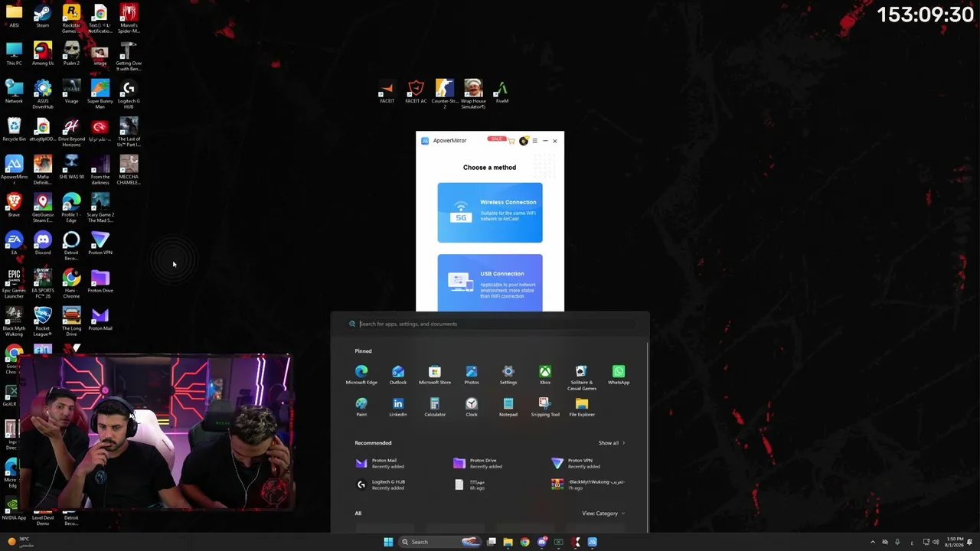Select the Rocket League desktop icon

pyautogui.click(x=43, y=321)
